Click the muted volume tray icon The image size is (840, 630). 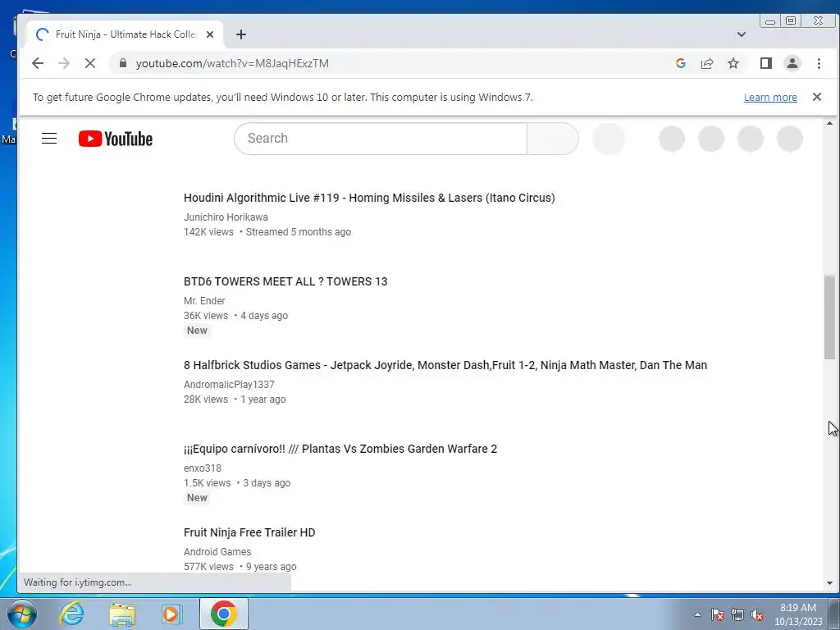pyautogui.click(x=757, y=614)
